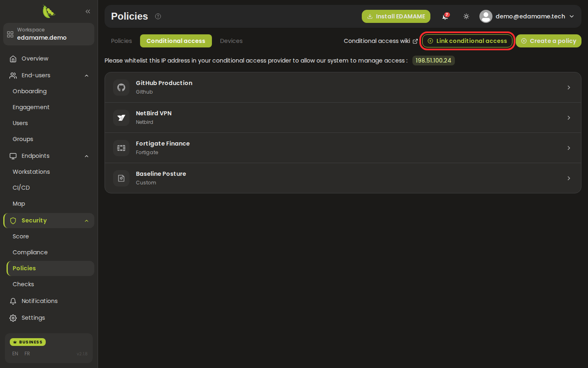This screenshot has width=588, height=368.
Task: Collapse the sidebar with double-chevron icon
Action: click(x=88, y=11)
